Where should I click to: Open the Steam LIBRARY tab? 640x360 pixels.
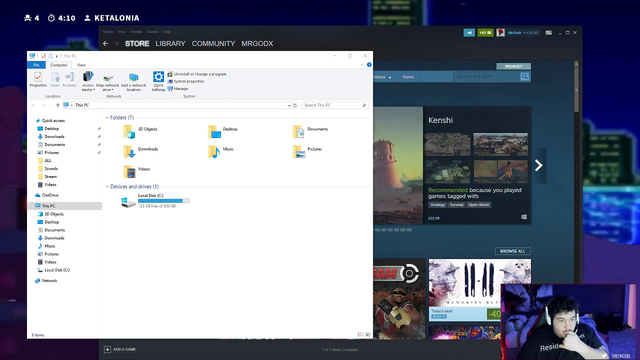coord(170,44)
